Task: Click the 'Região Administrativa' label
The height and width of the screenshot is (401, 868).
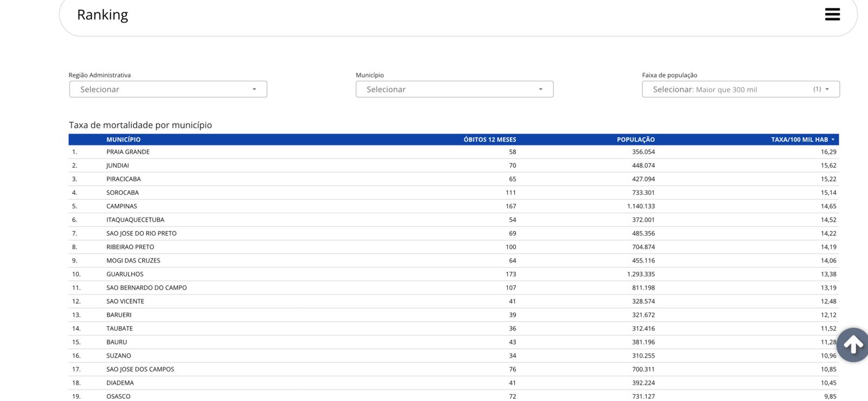Action: click(100, 75)
